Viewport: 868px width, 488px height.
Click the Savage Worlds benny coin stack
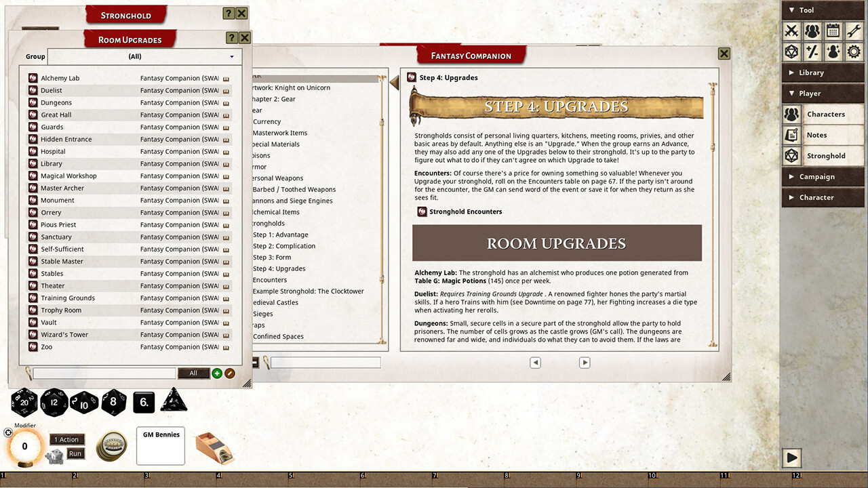(x=111, y=446)
